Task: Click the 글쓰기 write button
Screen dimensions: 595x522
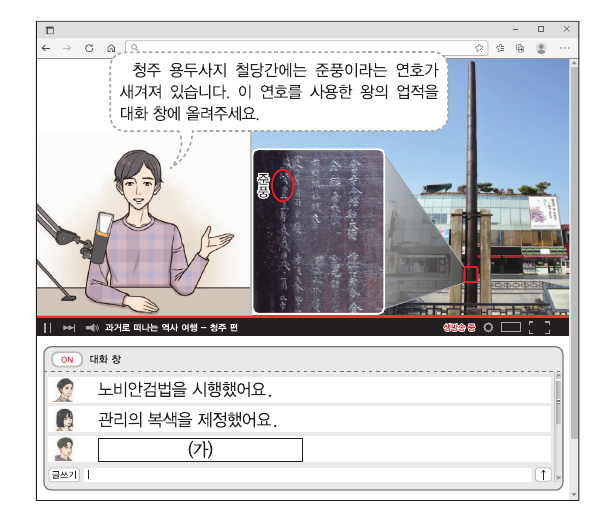Action: pyautogui.click(x=64, y=475)
